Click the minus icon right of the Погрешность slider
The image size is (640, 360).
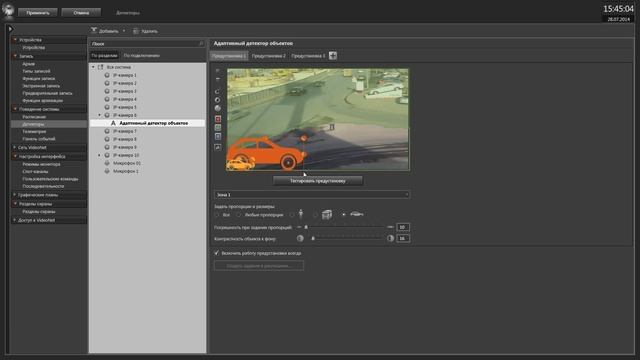pyautogui.click(x=390, y=227)
